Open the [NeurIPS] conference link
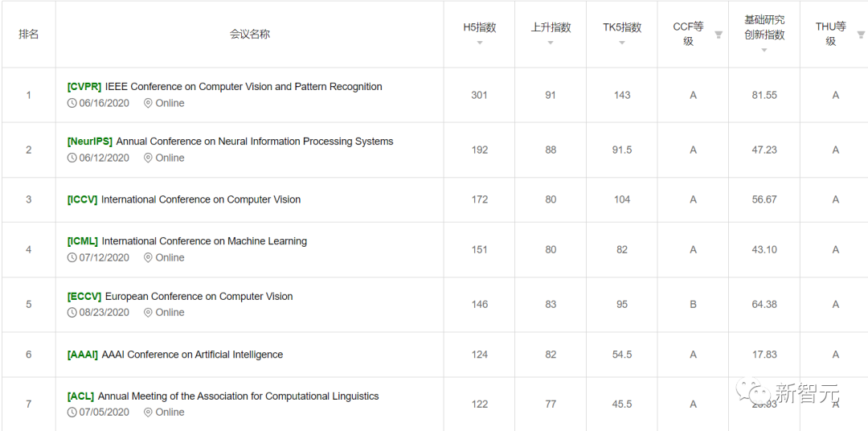Image resolution: width=868 pixels, height=431 pixels. pyautogui.click(x=90, y=142)
